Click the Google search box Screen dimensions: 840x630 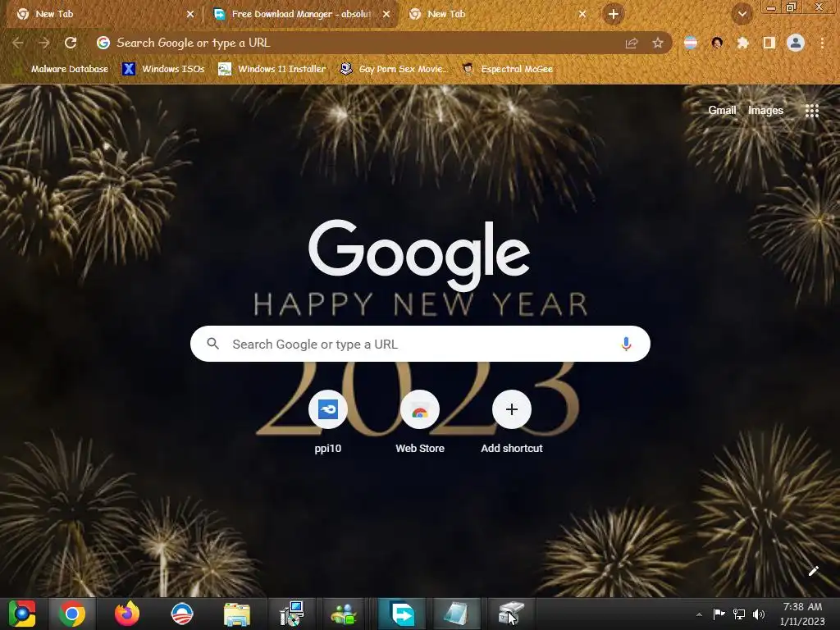[420, 344]
